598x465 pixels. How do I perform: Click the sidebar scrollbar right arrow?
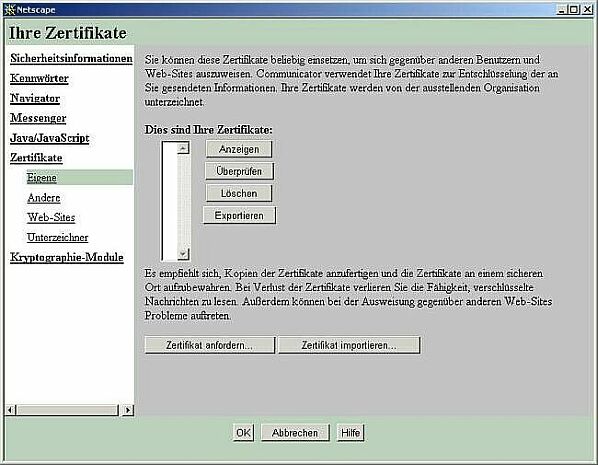[128, 410]
